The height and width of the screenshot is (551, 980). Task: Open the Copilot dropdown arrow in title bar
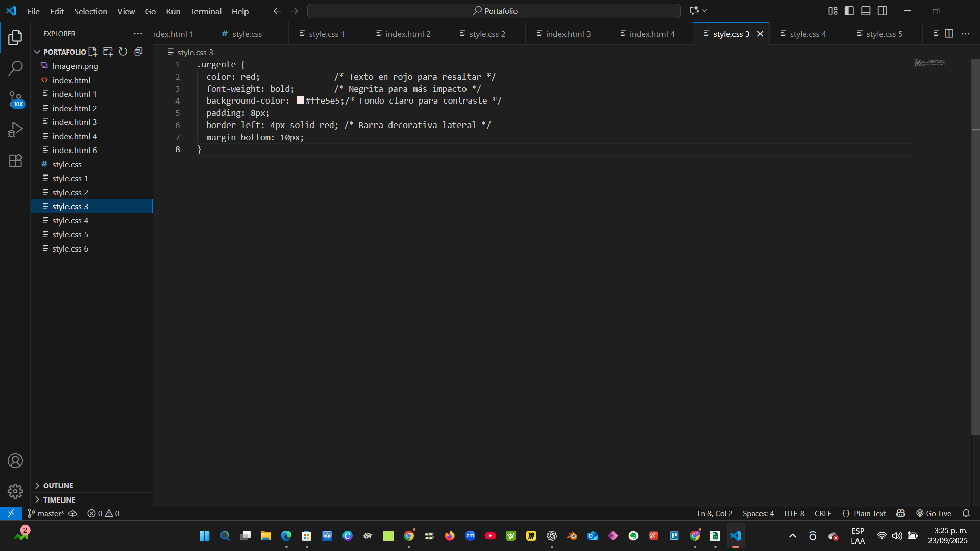tap(705, 11)
